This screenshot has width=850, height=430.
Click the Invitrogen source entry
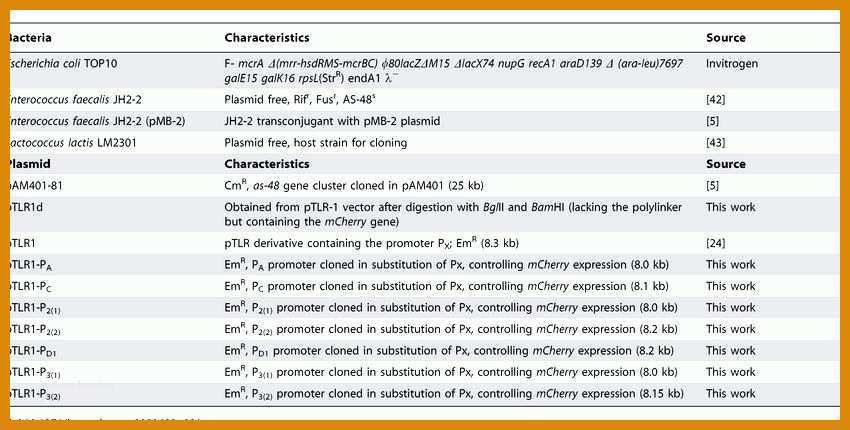point(732,63)
